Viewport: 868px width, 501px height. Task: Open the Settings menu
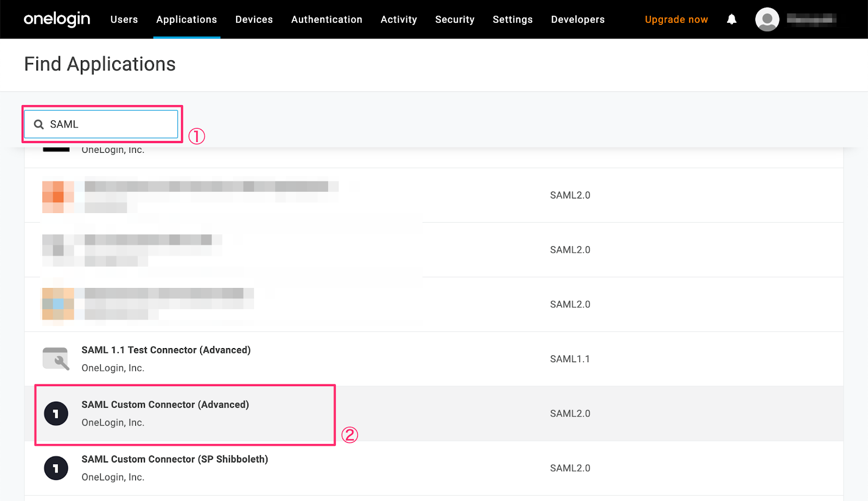point(513,20)
